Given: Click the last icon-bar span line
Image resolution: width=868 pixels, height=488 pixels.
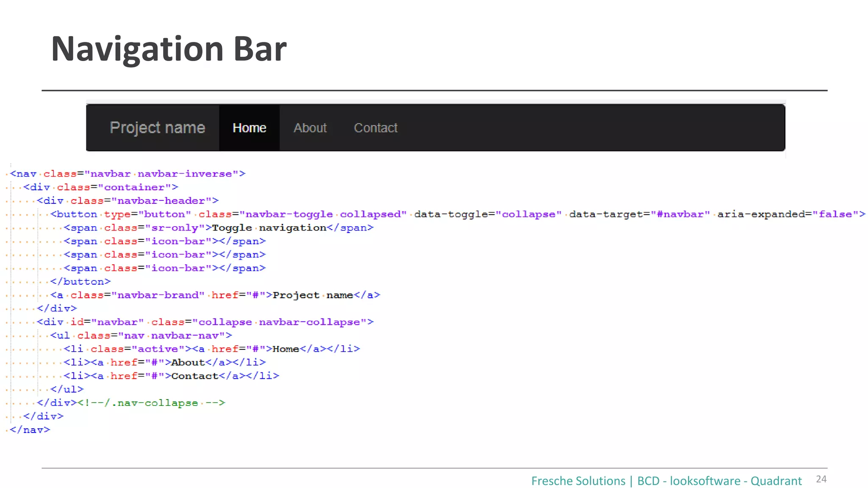Looking at the screenshot, I should 164,268.
